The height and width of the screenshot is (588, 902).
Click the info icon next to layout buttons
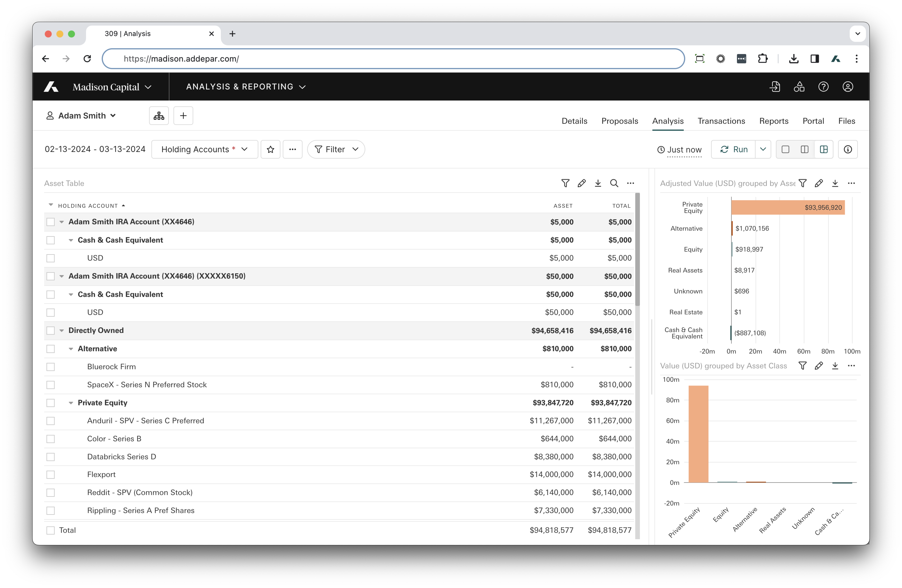848,149
